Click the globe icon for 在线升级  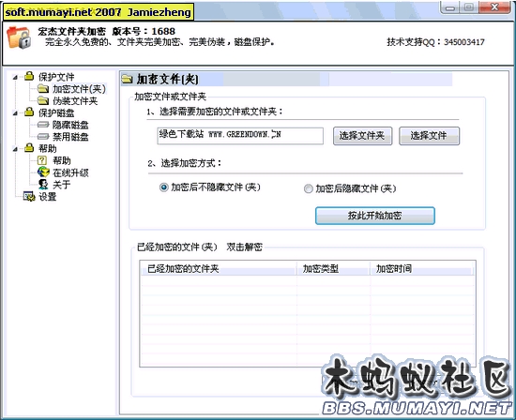(x=43, y=172)
